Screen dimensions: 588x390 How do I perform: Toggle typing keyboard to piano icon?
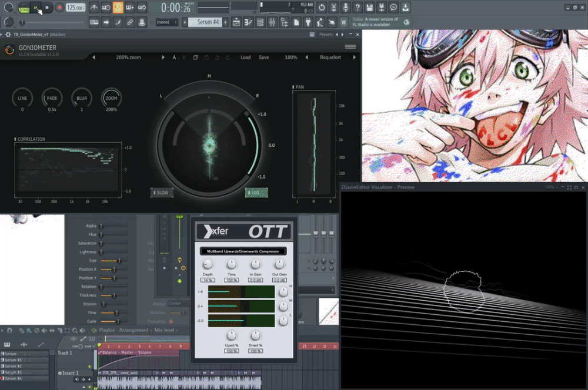(94, 22)
